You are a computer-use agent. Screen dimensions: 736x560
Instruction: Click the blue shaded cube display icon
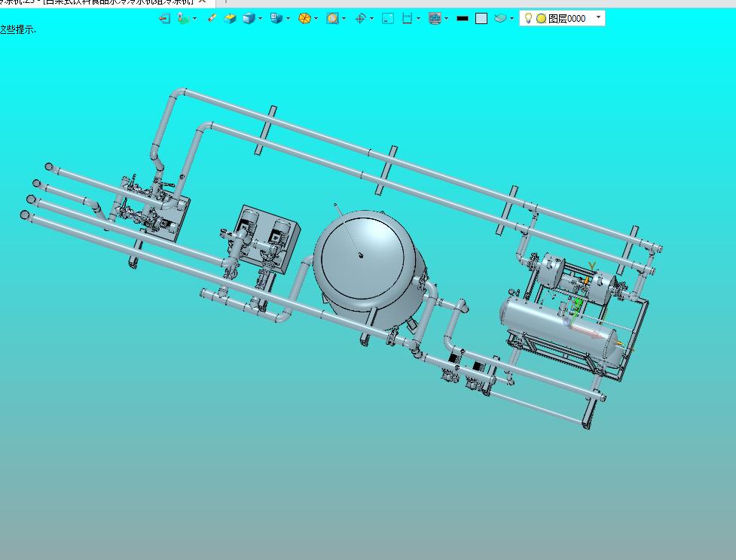pos(249,18)
